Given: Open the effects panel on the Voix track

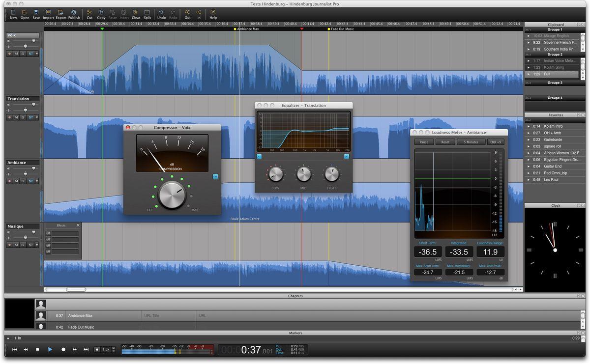Looking at the screenshot, I should 30,54.
